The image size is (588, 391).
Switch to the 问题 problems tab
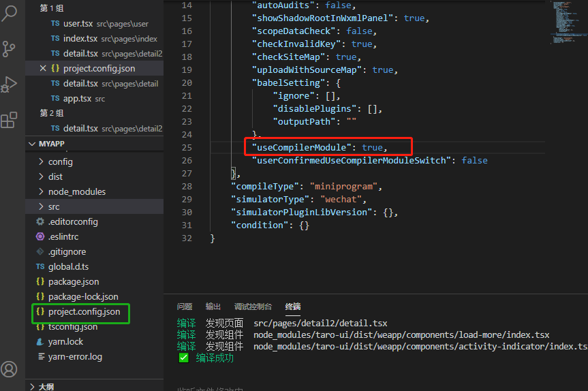184,307
